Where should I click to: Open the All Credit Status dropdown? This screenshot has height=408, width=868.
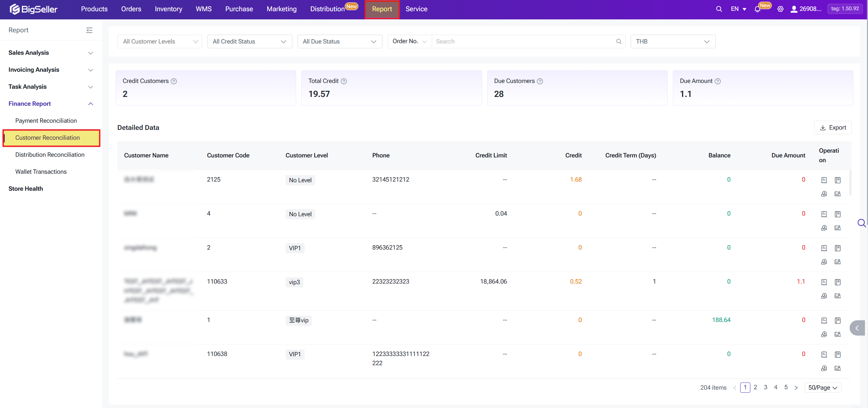pos(250,41)
